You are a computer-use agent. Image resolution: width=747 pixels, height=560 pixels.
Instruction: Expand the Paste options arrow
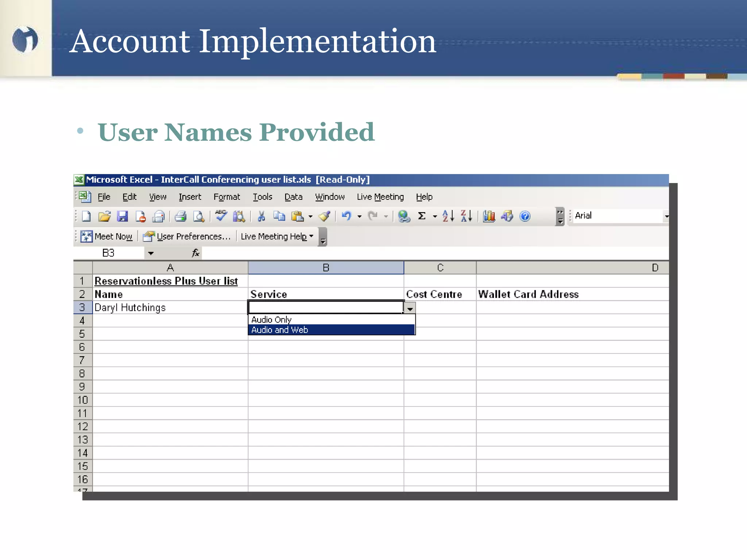tap(310, 217)
